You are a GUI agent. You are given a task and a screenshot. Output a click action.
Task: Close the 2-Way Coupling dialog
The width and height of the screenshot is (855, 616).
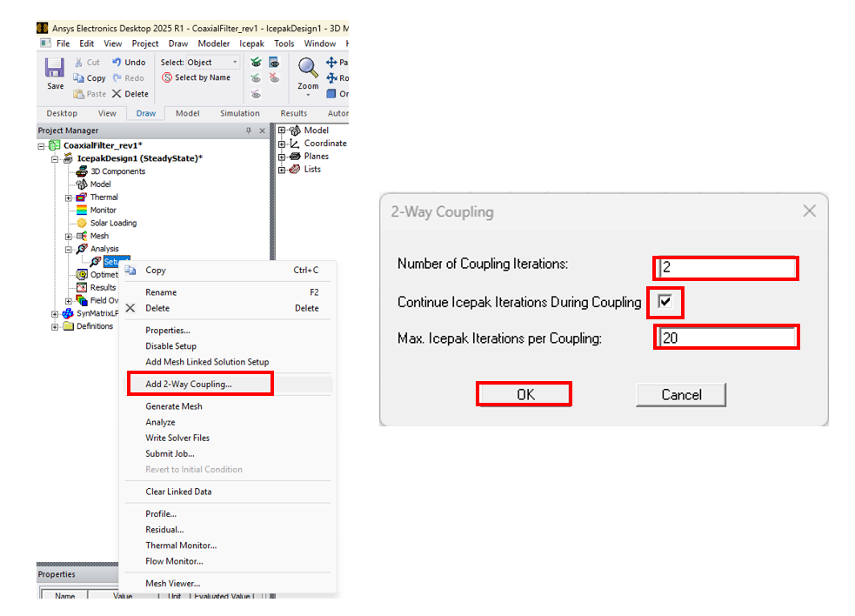click(809, 211)
